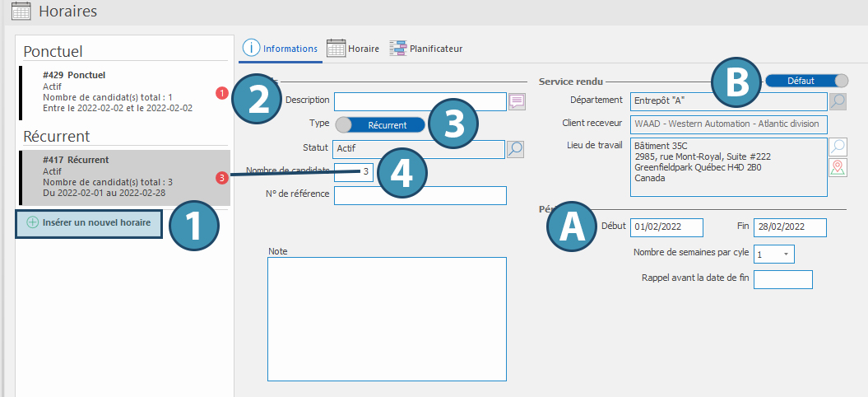The image size is (868, 397).
Task: Click the Lieu de travail search icon
Action: point(838,147)
